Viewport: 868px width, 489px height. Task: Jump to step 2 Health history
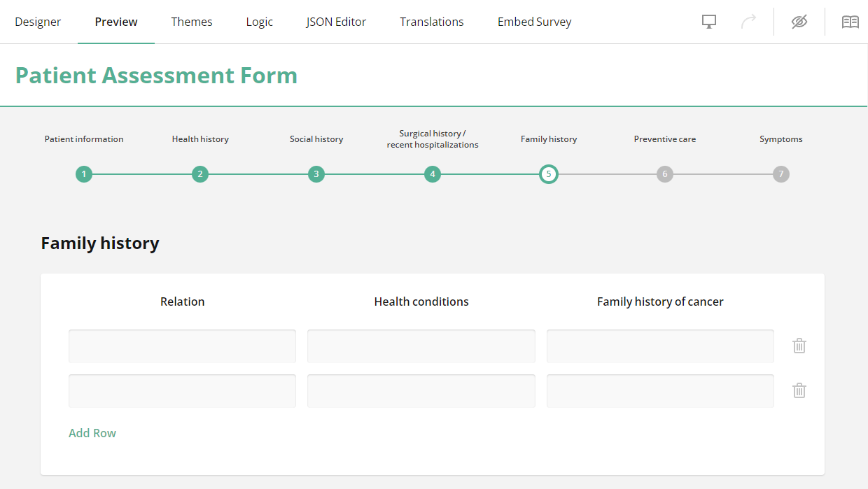click(x=200, y=174)
